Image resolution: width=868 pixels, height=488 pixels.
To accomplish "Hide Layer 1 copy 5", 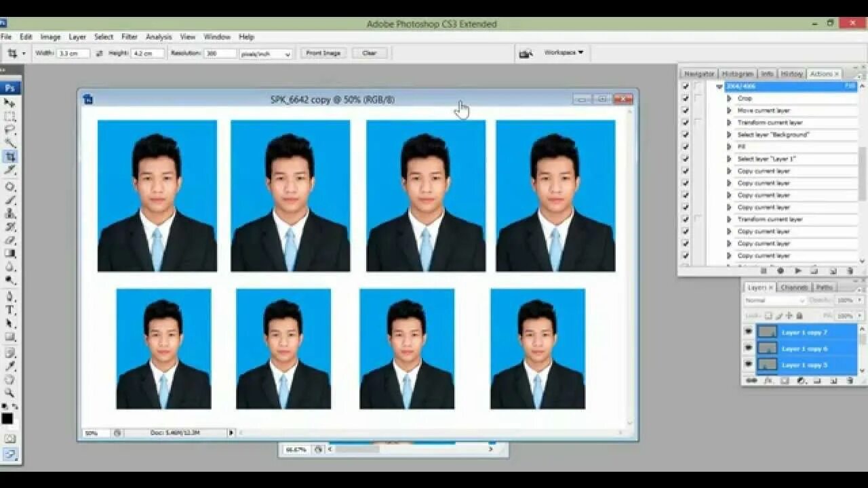I will tap(749, 365).
